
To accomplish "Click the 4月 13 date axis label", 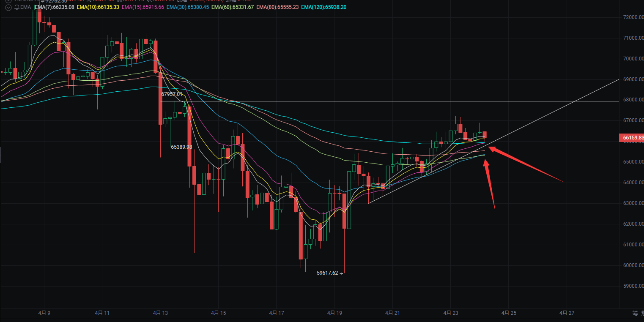I will point(160,313).
